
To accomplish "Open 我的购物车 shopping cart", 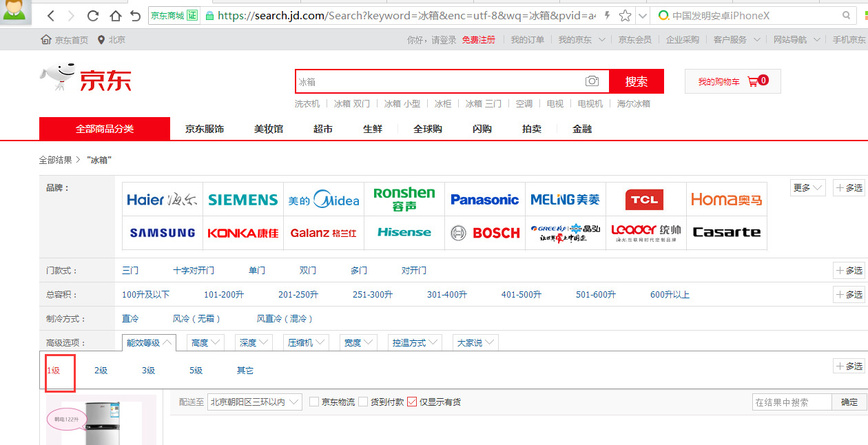I will click(x=733, y=81).
